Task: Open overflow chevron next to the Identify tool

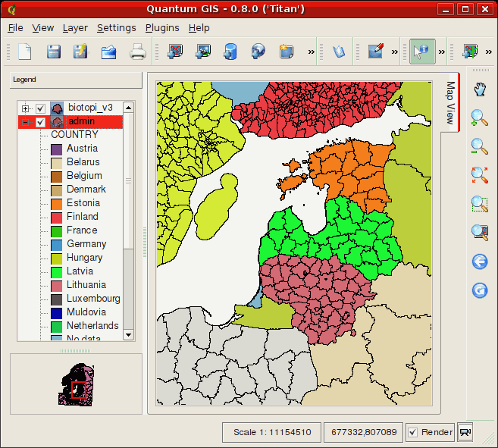Action: click(x=441, y=52)
